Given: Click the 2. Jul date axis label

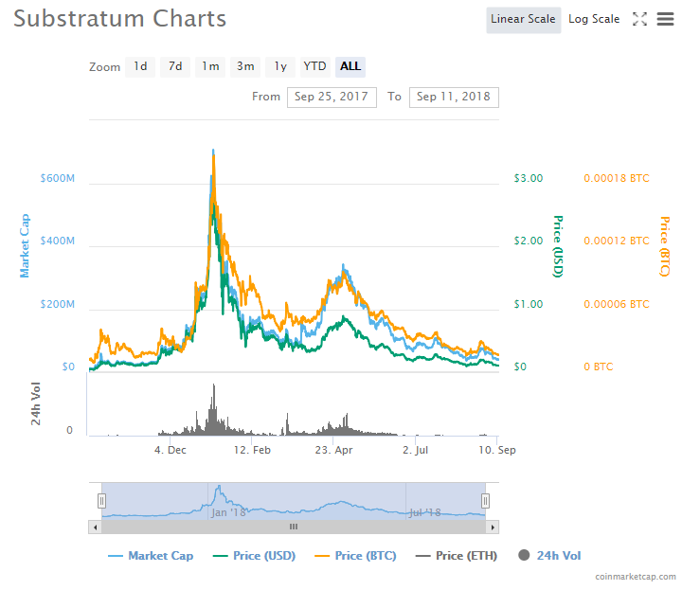Looking at the screenshot, I should point(415,450).
